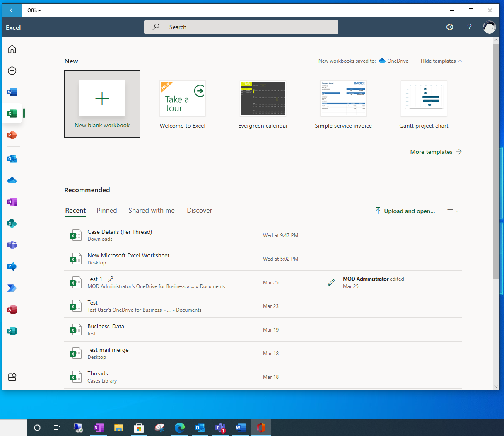Viewport: 504px width, 436px height.
Task: Click the pencil edit icon beside Test 1
Action: [331, 282]
